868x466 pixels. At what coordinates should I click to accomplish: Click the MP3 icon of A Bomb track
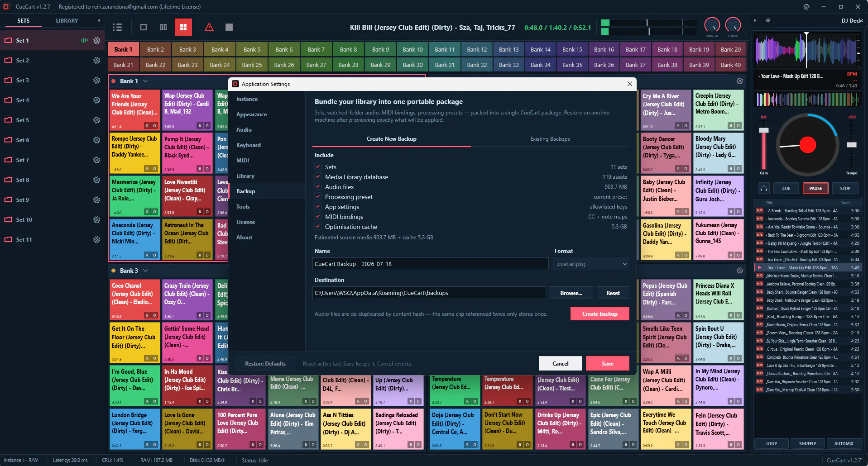click(x=760, y=210)
